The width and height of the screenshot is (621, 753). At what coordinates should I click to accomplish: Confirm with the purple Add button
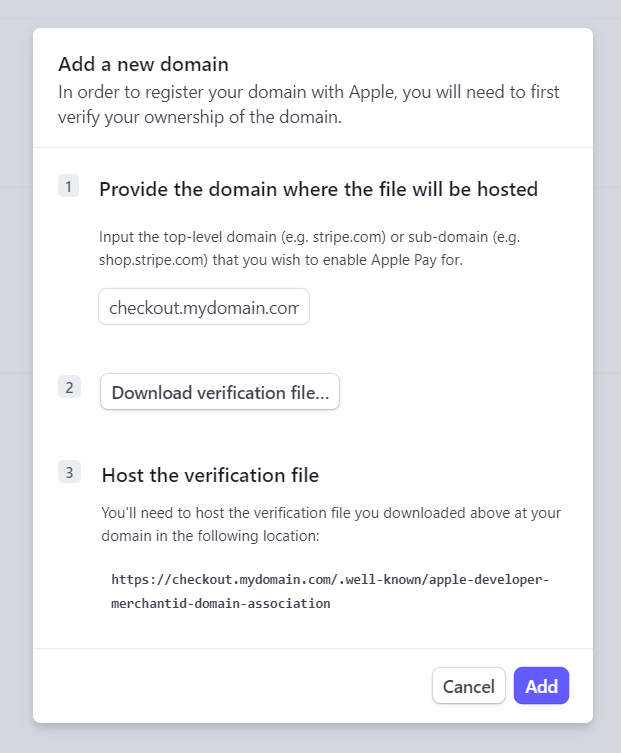541,686
